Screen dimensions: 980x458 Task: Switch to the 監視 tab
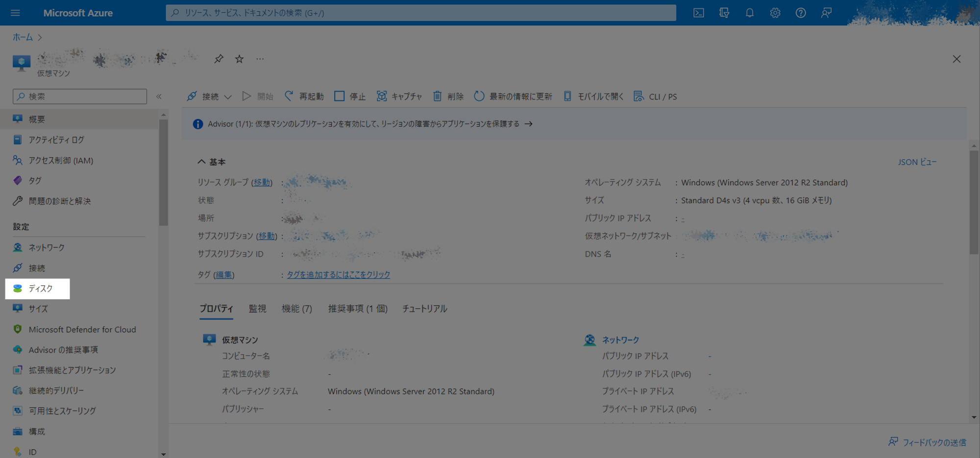(257, 309)
